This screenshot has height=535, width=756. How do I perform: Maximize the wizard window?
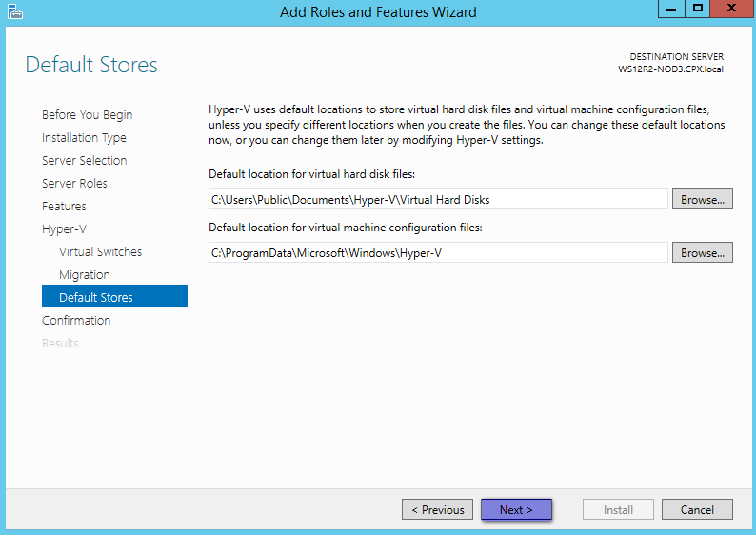pos(697,9)
